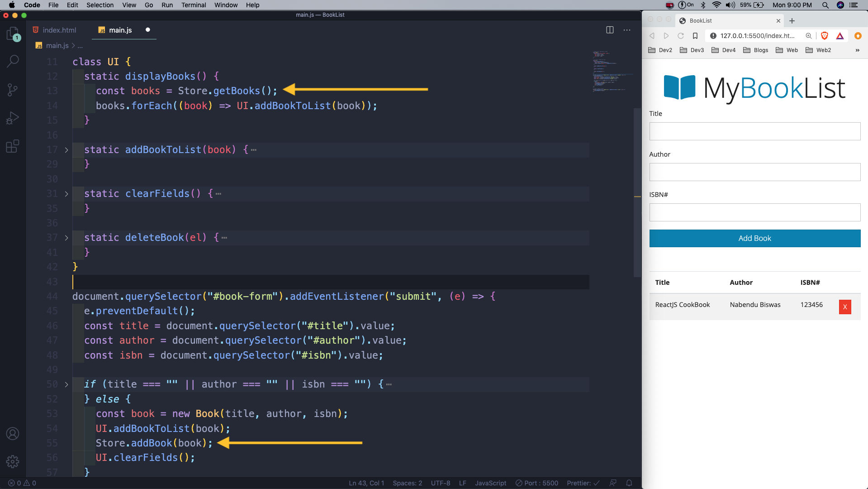The image size is (868, 489).
Task: Click the orange extension icon in the browser toolbar
Action: 858,36
